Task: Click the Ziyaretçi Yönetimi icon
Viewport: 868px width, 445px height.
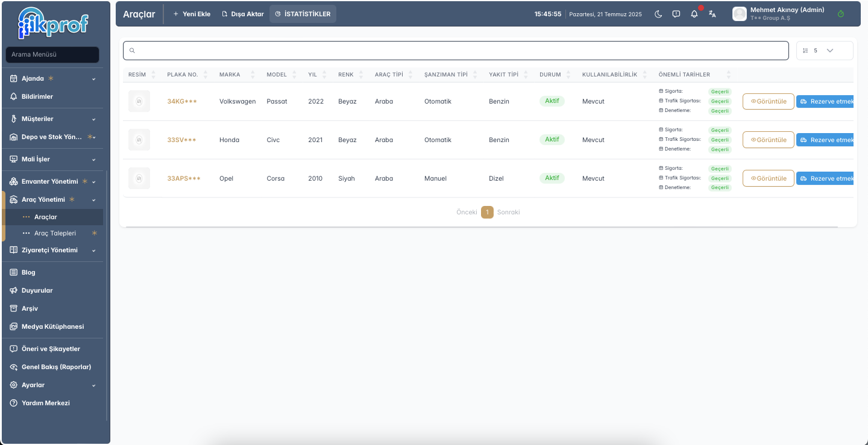Action: point(14,250)
